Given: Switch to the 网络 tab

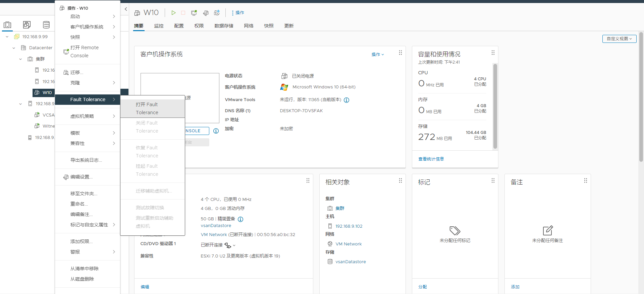Looking at the screenshot, I should click(249, 26).
